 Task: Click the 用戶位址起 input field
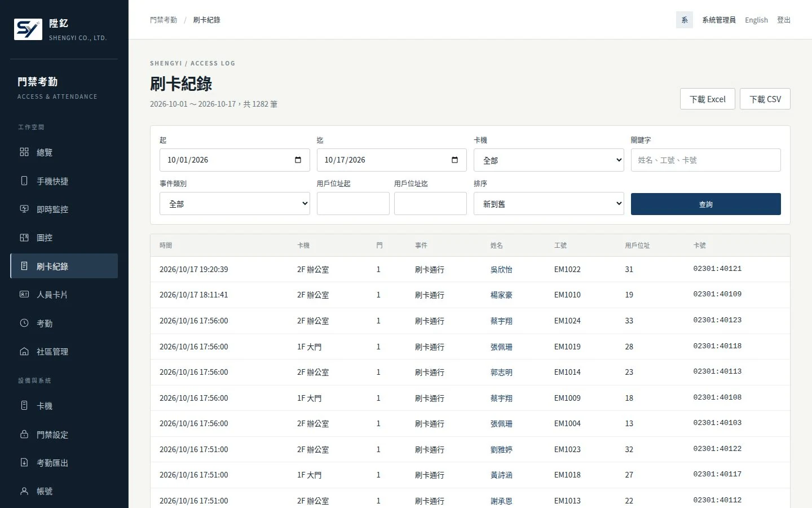[x=353, y=203]
